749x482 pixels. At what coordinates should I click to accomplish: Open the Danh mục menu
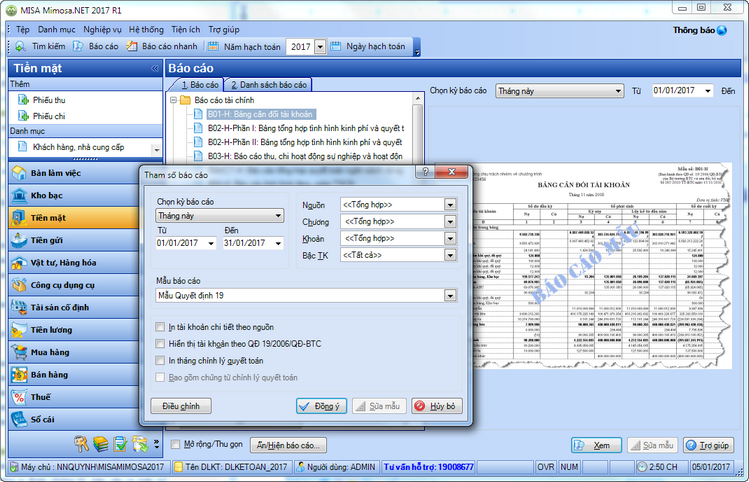tap(56, 30)
